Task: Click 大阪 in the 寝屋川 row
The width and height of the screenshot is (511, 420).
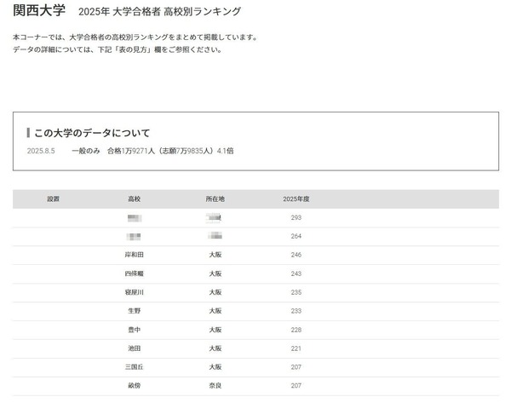Action: click(215, 292)
